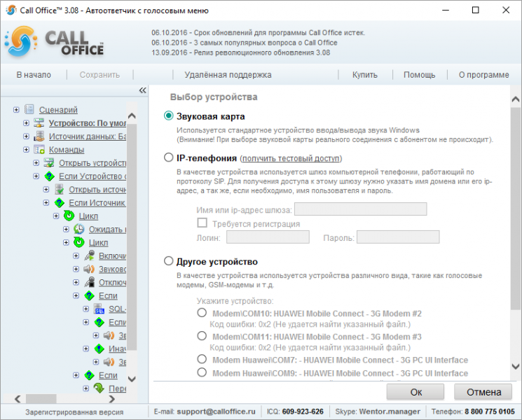Open news about Call Office update expiry
The image size is (522, 420).
pos(258,33)
